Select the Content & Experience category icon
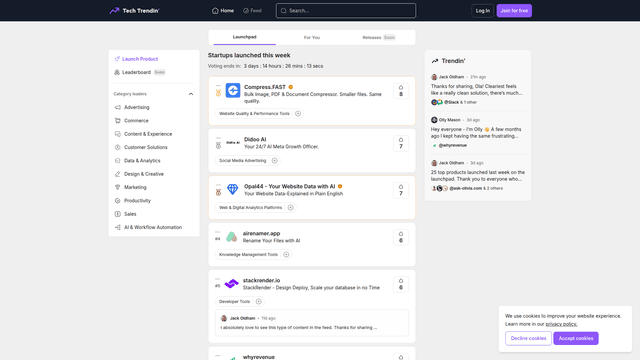 point(118,134)
